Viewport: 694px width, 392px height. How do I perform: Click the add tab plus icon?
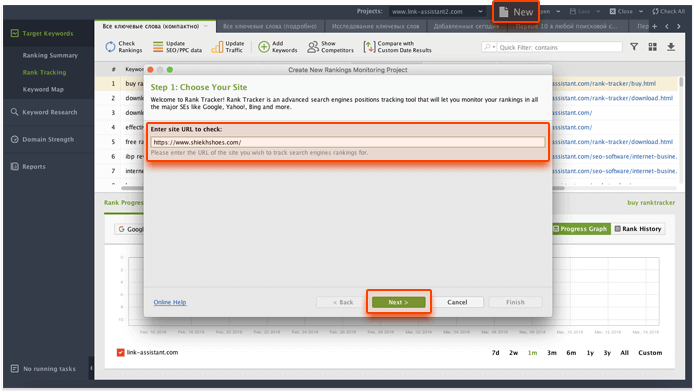tap(654, 27)
